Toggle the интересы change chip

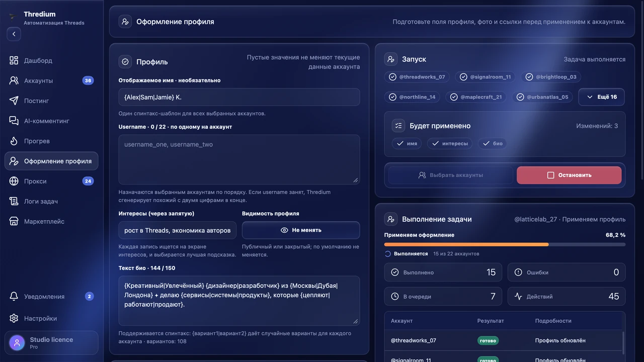[450, 143]
